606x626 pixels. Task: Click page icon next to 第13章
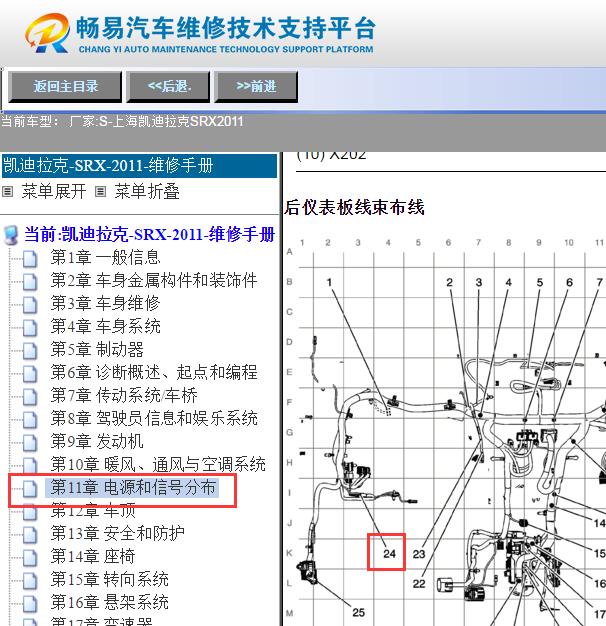click(x=30, y=535)
